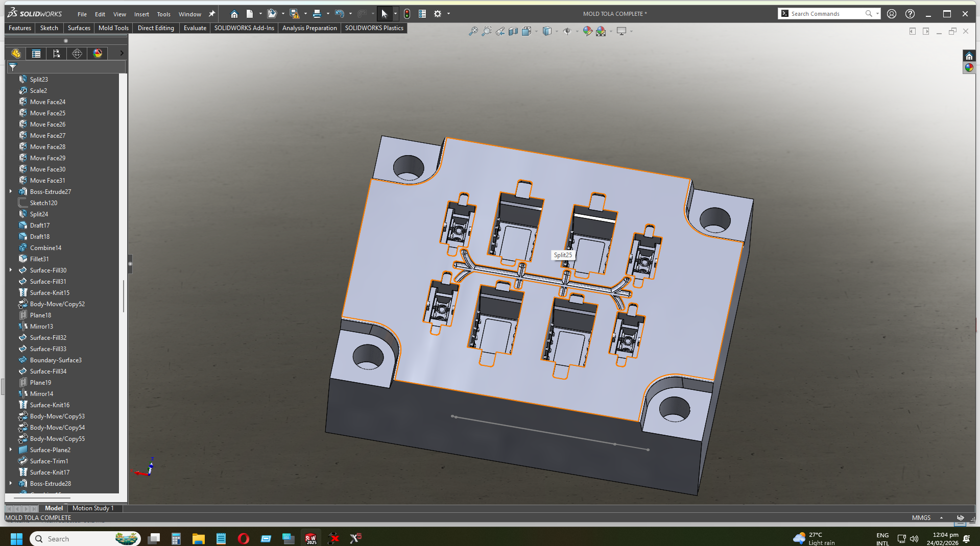
Task: Click Display Style cube icon
Action: (x=547, y=31)
